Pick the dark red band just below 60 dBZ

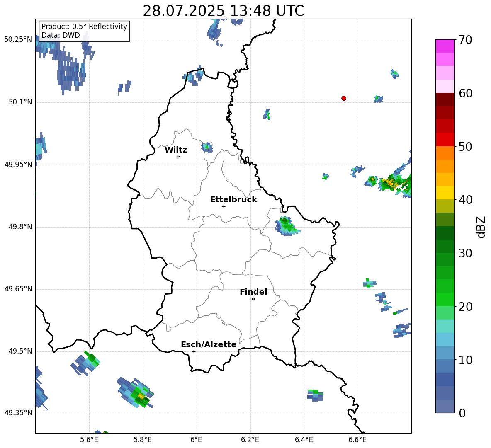click(445, 99)
